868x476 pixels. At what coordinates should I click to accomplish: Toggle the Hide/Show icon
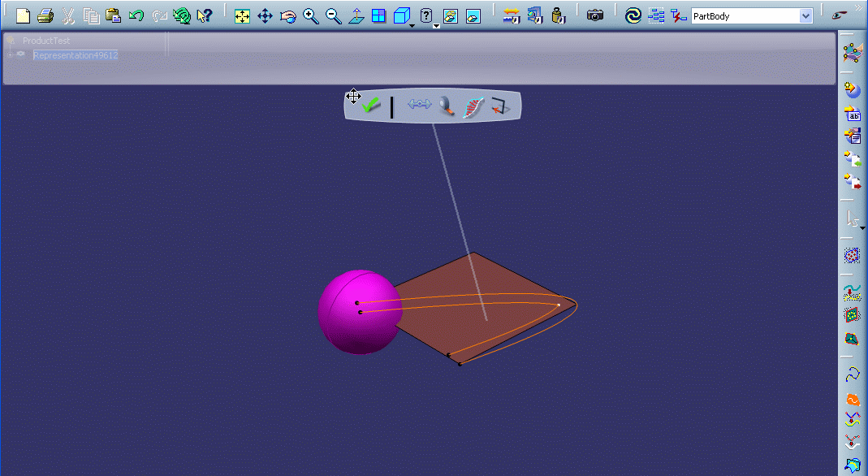click(451, 15)
